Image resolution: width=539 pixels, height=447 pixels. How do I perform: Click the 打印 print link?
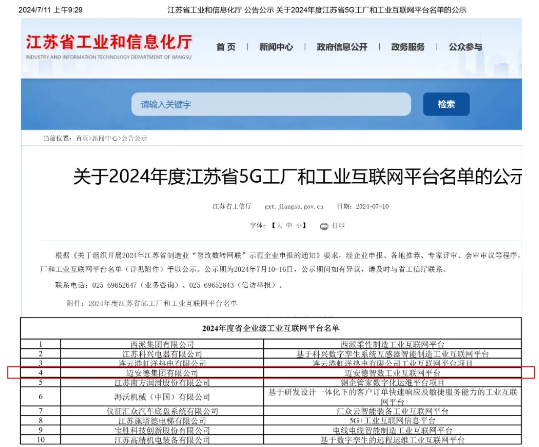point(338,226)
